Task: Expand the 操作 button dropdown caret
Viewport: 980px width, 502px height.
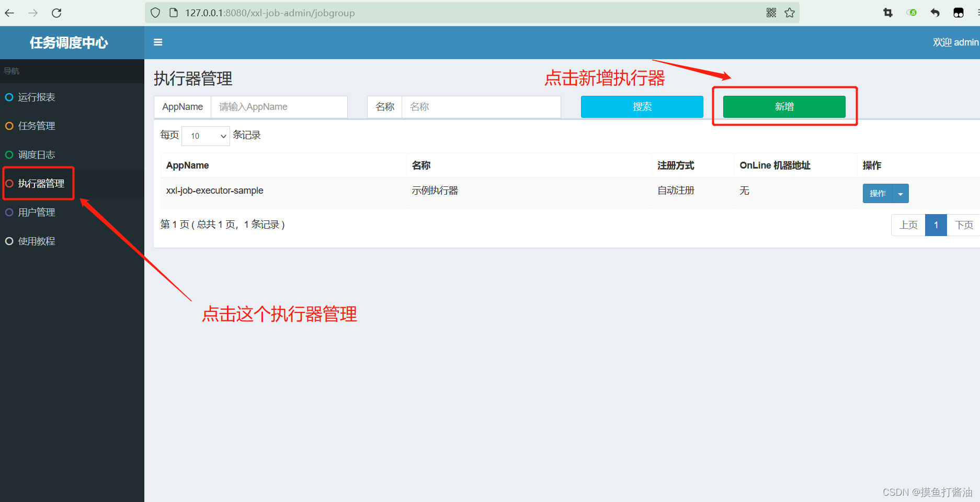Action: point(901,194)
